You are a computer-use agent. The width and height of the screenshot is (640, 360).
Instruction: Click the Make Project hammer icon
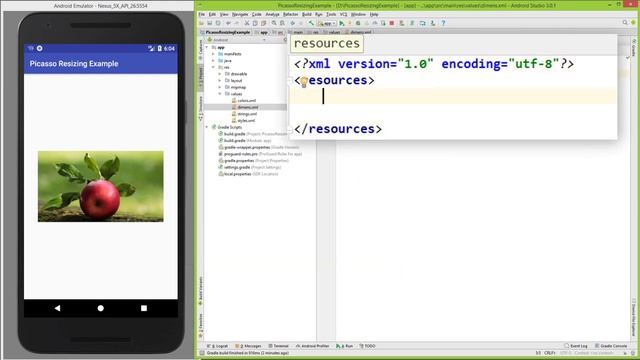[x=311, y=23]
